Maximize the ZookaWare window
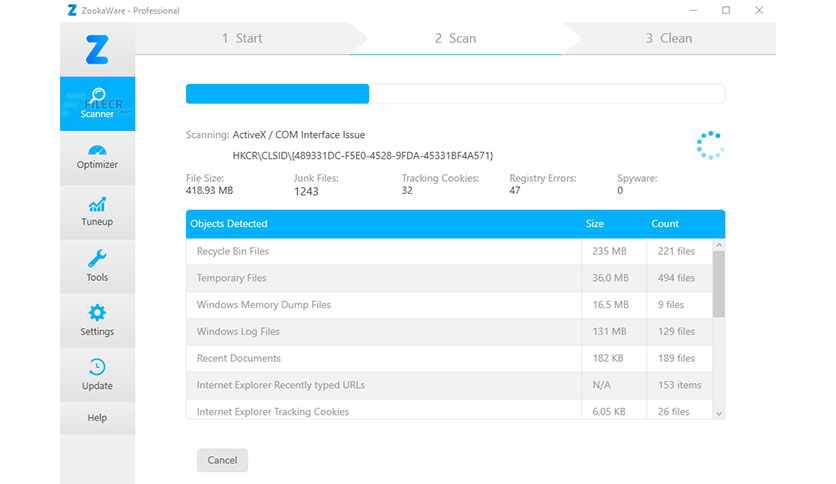 pos(726,10)
